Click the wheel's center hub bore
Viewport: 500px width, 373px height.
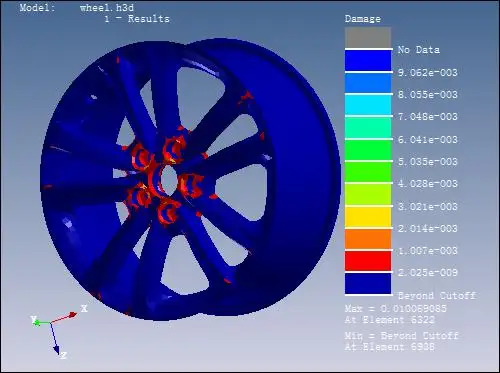[169, 180]
